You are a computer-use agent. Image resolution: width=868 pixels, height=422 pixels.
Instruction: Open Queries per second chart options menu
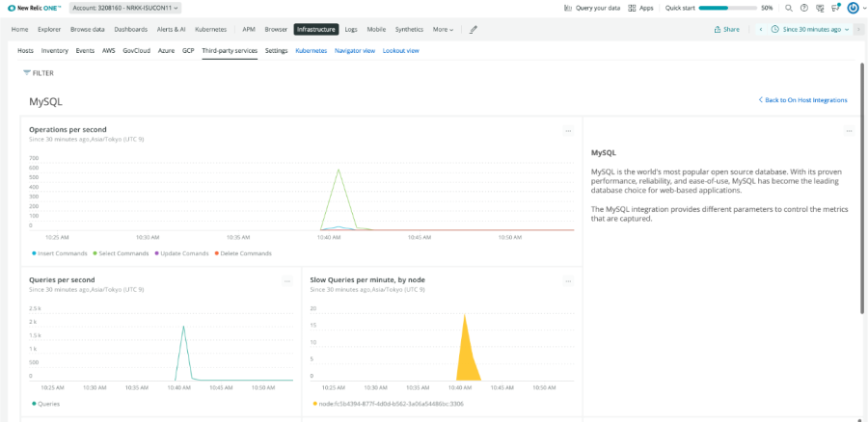pos(287,281)
